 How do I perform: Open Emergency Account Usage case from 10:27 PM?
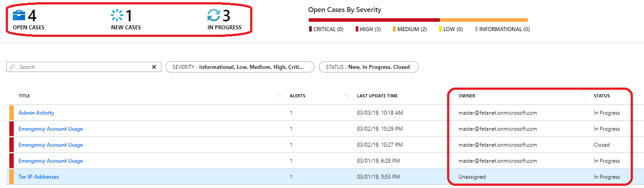coord(51,145)
